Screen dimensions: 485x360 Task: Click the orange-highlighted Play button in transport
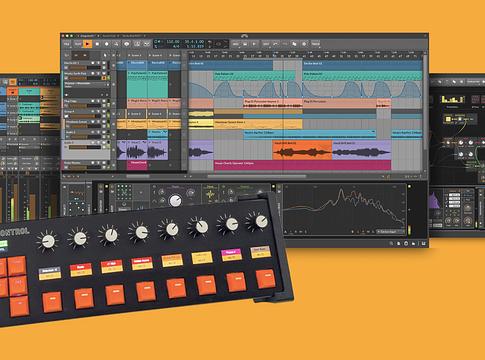(87, 44)
